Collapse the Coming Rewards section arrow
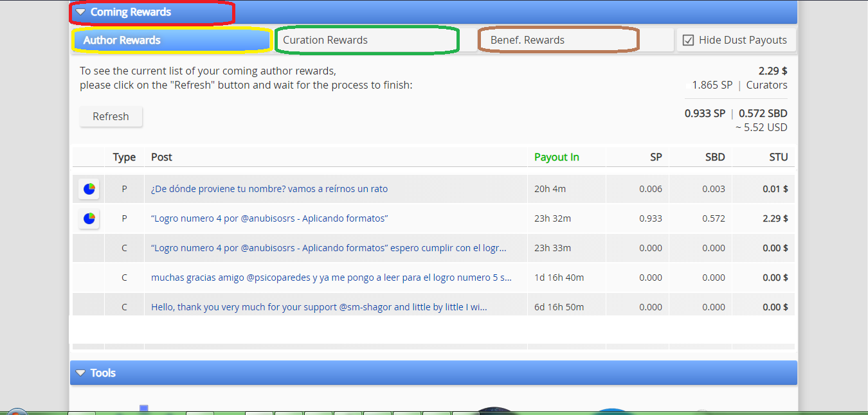 pos(80,12)
